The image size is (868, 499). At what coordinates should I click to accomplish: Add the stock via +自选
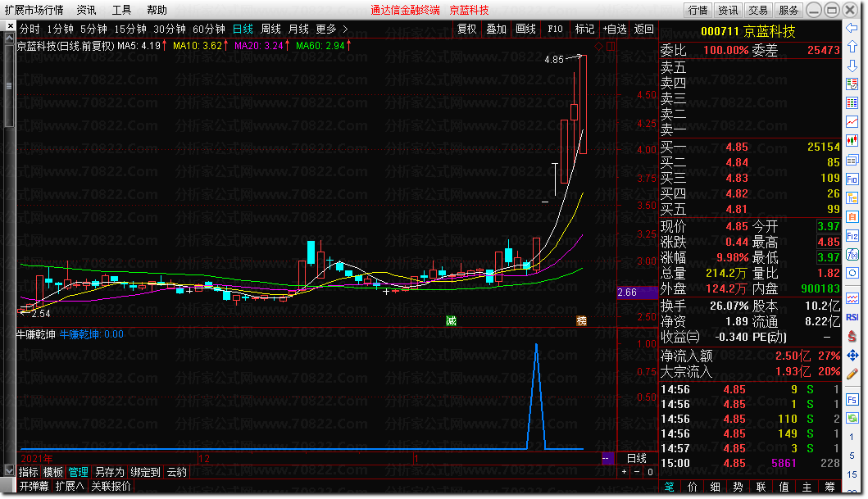615,29
